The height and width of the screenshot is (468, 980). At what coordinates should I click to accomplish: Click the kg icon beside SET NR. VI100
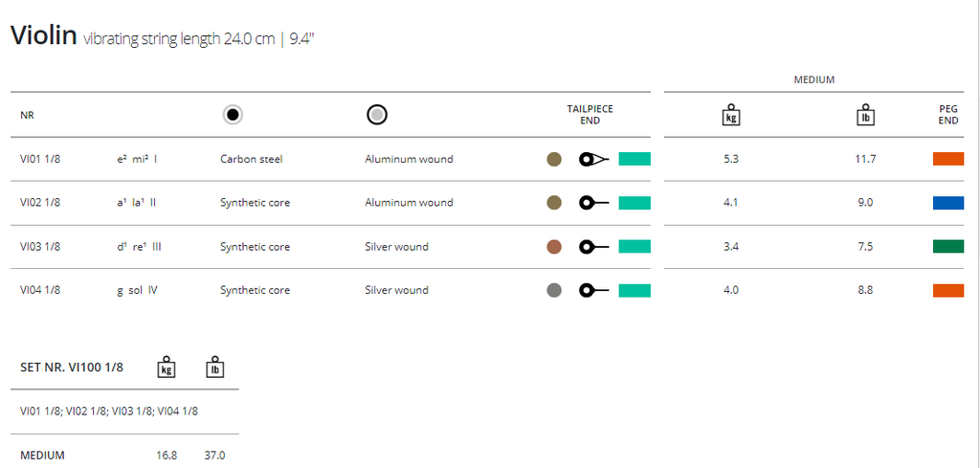(x=167, y=367)
